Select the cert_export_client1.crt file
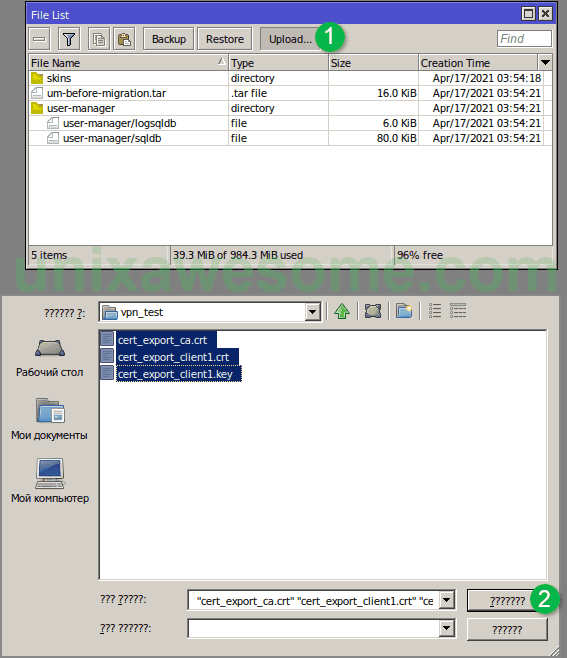The height and width of the screenshot is (658, 567). (173, 357)
